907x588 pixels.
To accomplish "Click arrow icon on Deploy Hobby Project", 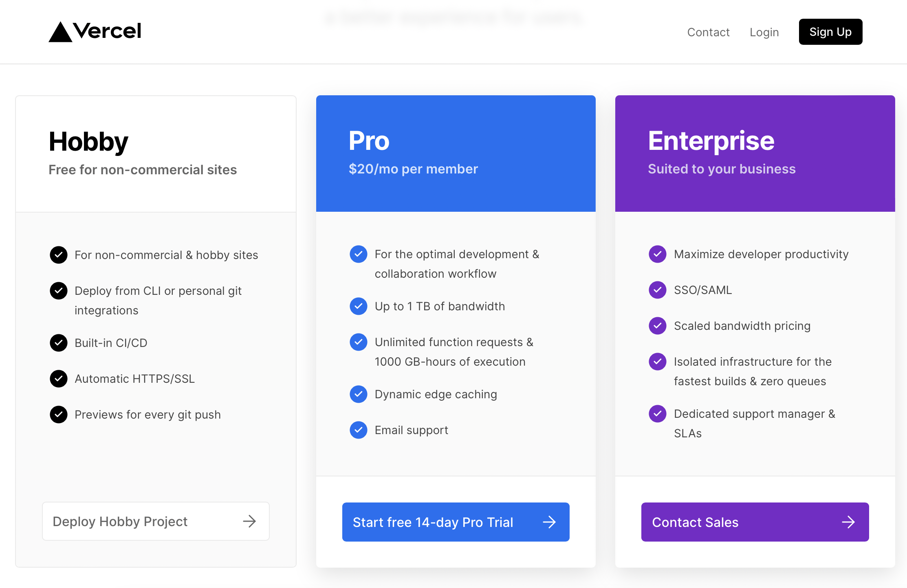I will click(x=249, y=521).
